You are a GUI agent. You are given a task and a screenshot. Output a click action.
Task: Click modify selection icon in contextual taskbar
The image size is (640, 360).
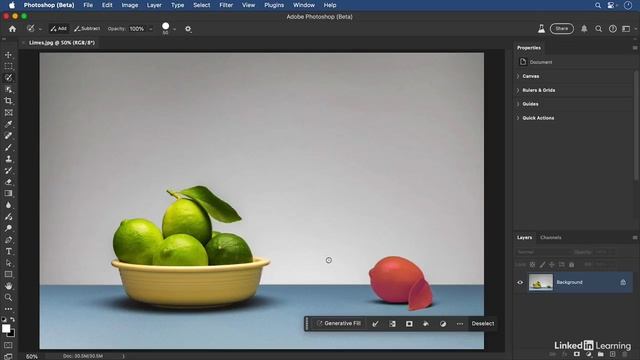[375, 324]
